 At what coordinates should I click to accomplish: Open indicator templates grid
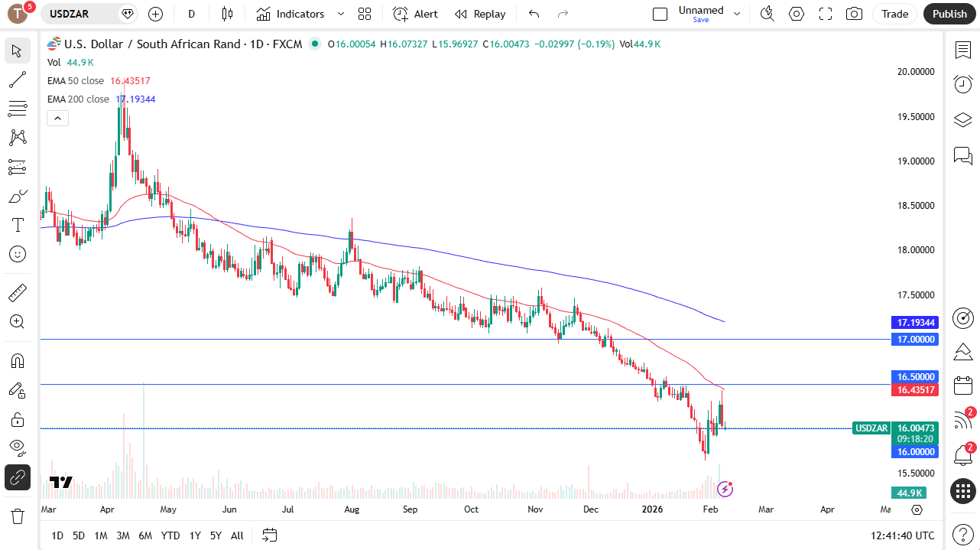tap(365, 14)
